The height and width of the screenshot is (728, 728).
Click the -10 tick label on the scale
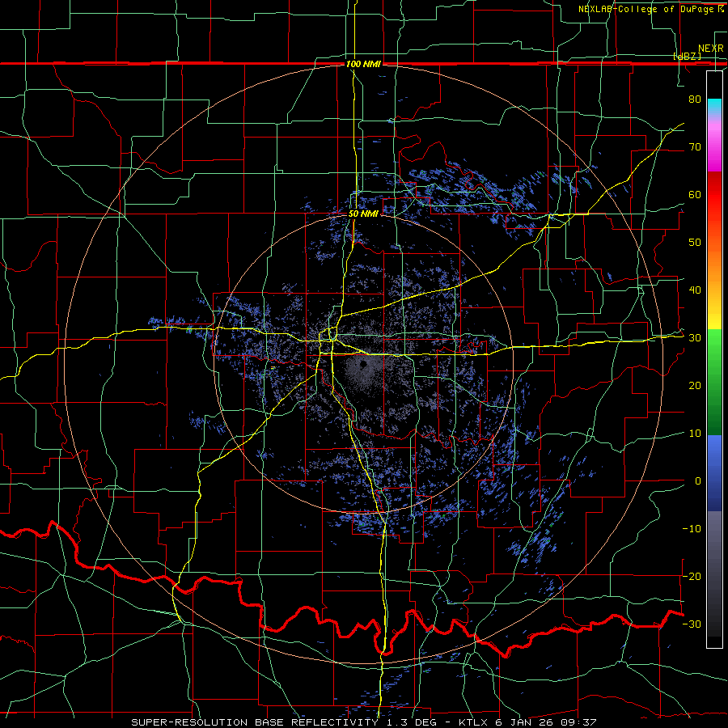(x=692, y=529)
